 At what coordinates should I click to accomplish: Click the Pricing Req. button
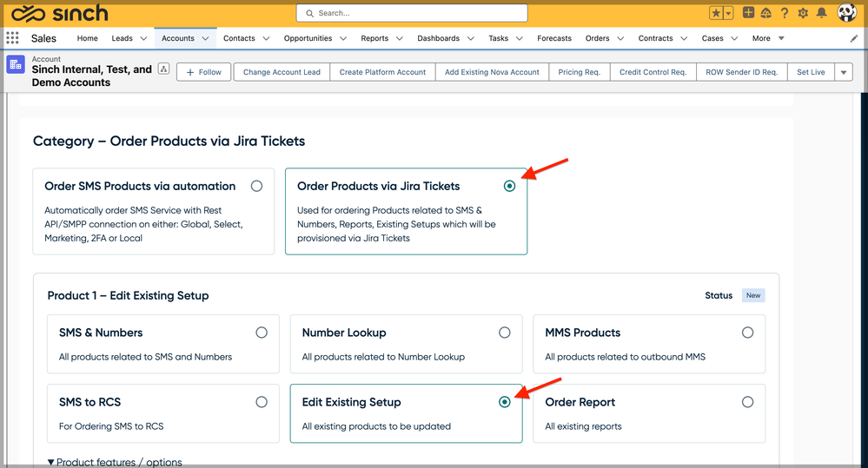[x=579, y=72]
